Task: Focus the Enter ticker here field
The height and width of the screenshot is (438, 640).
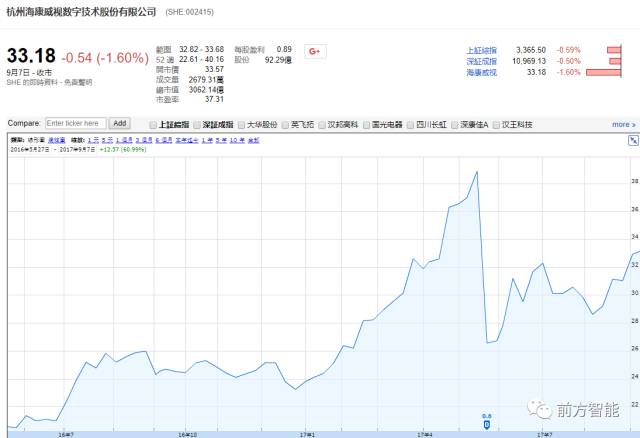Action: 76,123
